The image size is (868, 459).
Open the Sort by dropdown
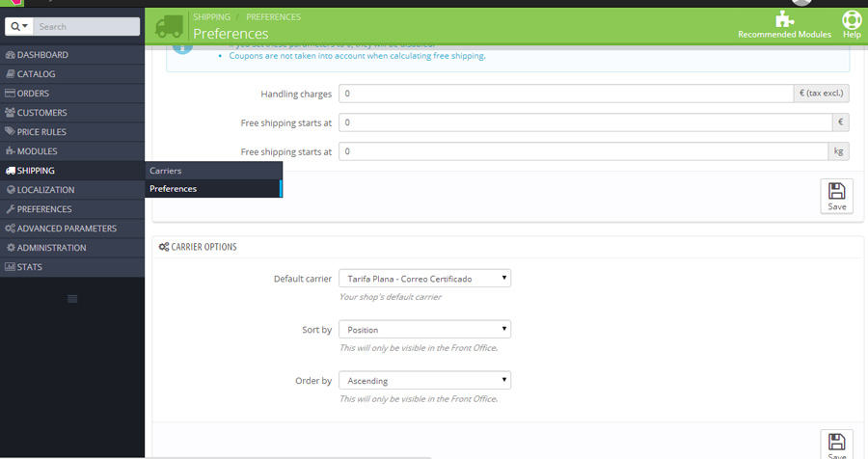[x=424, y=330]
